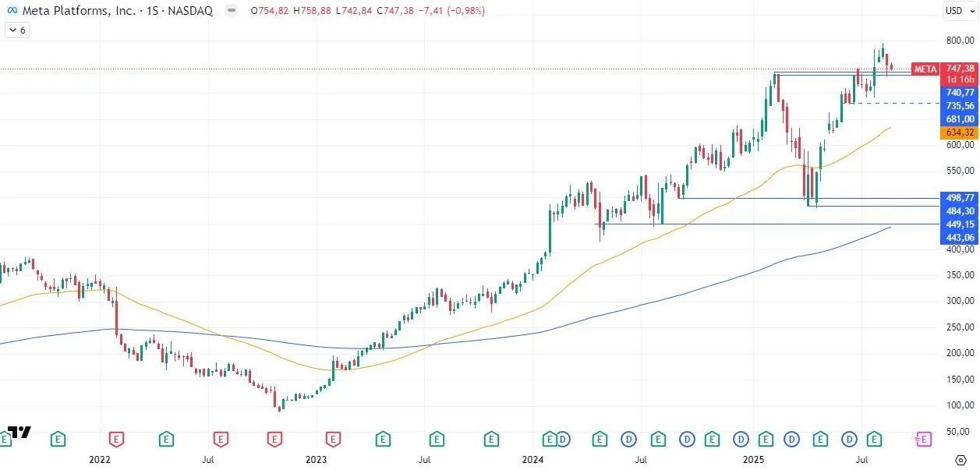Open the chart settings gear icon
Screen dimensions: 980x470
pyautogui.click(x=961, y=459)
